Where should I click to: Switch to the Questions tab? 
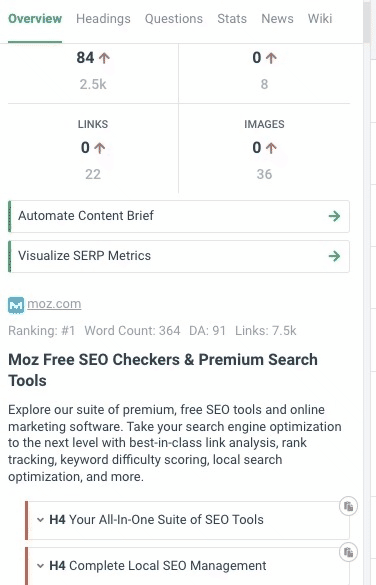pyautogui.click(x=174, y=19)
